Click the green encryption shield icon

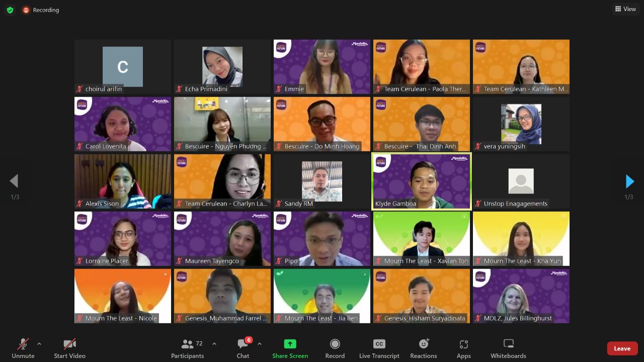click(x=10, y=10)
